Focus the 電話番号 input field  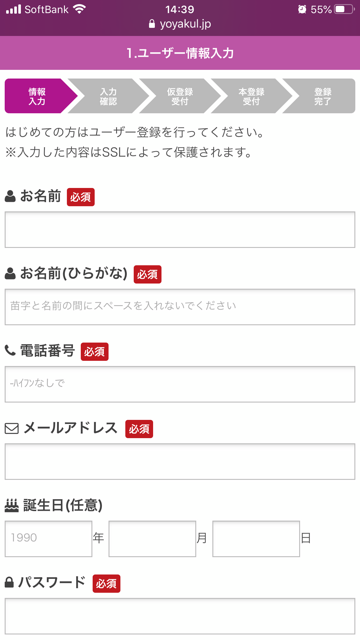[x=180, y=384]
